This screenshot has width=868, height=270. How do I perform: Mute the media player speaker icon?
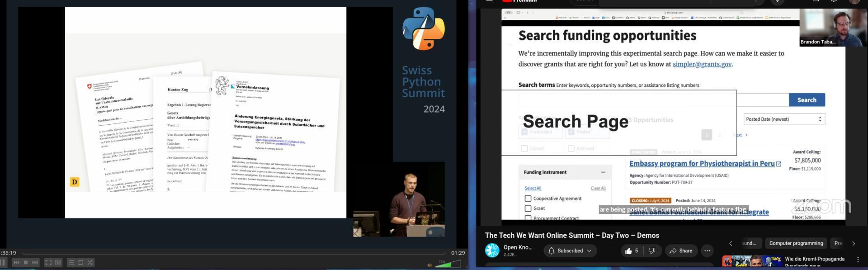coord(429,265)
